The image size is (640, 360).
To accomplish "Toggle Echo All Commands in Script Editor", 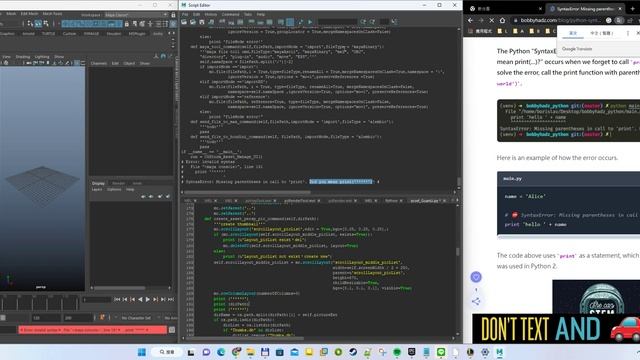I will click(x=281, y=22).
